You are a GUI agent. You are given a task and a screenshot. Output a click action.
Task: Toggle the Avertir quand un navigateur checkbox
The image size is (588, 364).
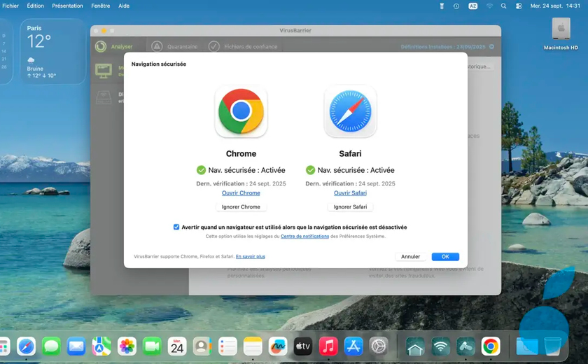click(176, 227)
